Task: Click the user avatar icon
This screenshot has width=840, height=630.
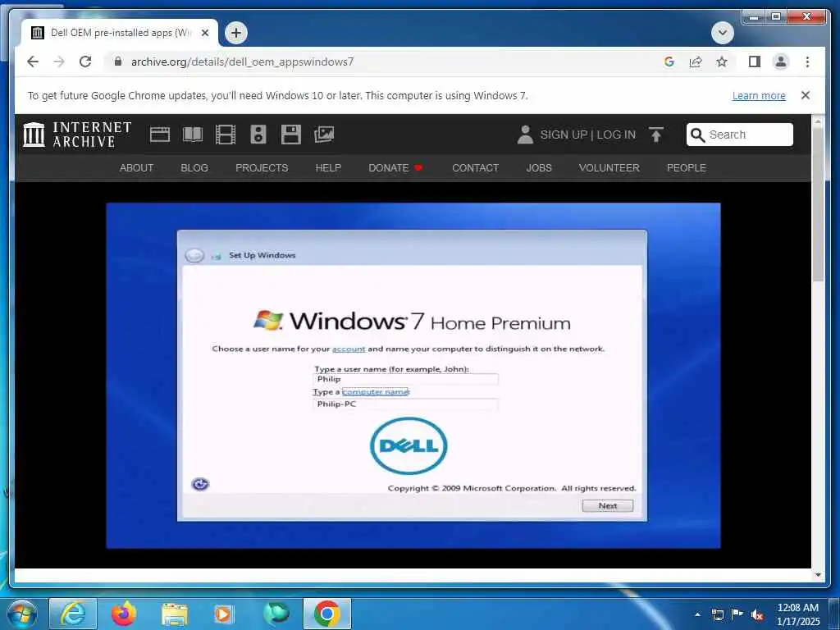Action: click(525, 135)
